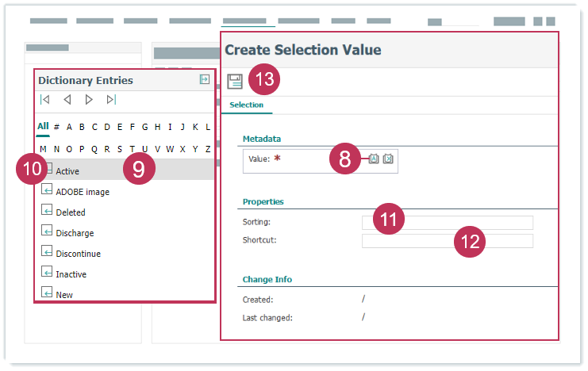Go to previous page of dictionary entries
Viewport: 588px width, 371px height.
(67, 100)
